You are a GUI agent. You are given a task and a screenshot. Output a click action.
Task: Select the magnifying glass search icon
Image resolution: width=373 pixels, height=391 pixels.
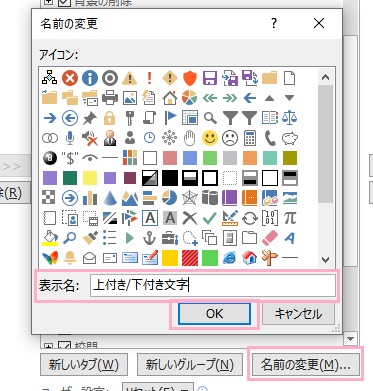tap(210, 118)
